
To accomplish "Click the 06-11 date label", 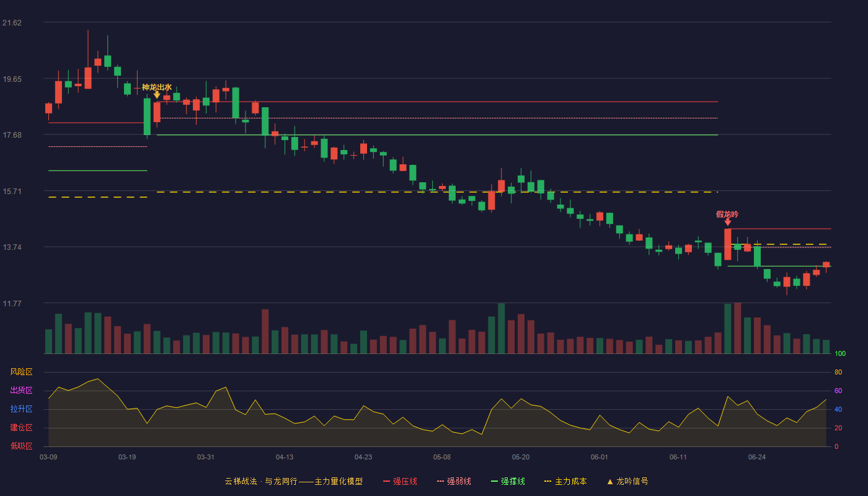I will click(x=678, y=457).
